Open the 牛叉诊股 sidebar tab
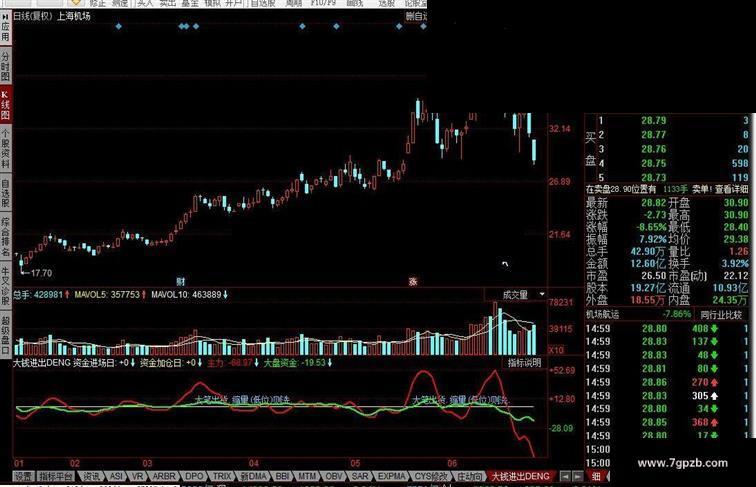756x487 pixels. pos(5,285)
